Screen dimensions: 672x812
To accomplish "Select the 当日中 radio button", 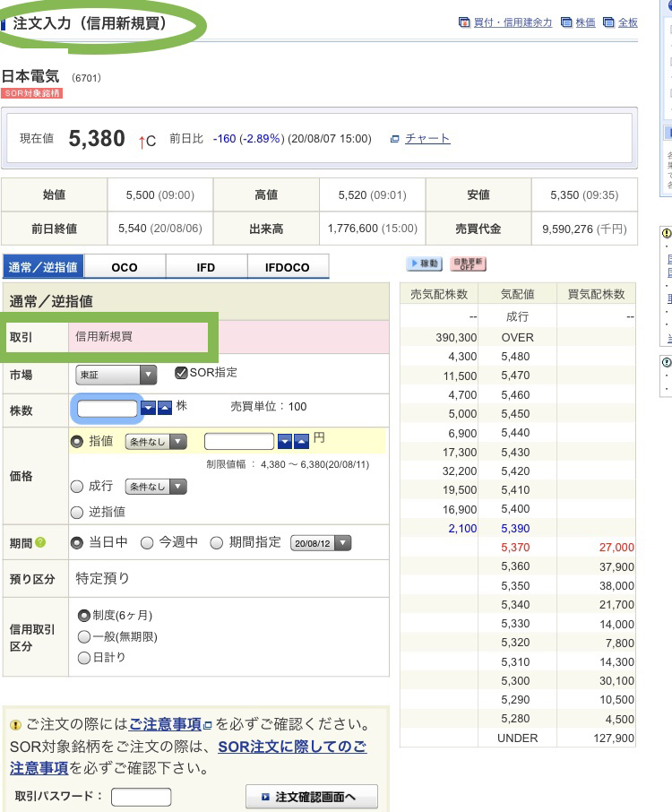I will [x=77, y=543].
